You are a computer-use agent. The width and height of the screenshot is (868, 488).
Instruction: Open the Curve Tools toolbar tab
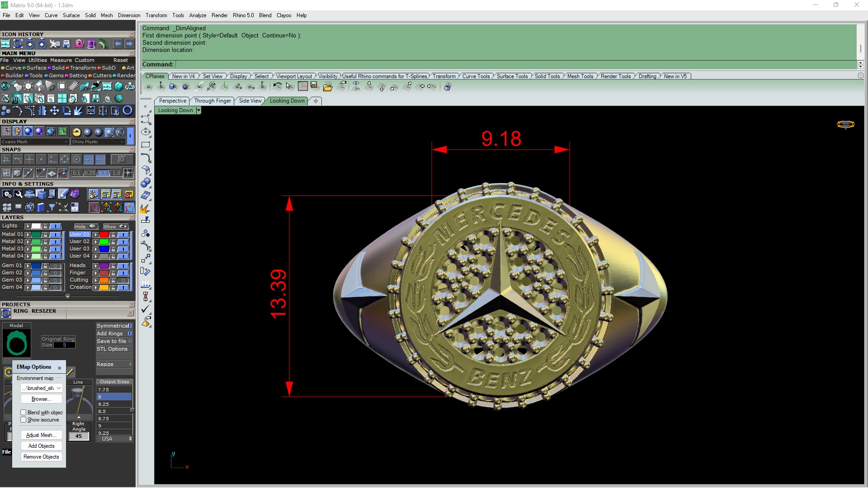476,76
